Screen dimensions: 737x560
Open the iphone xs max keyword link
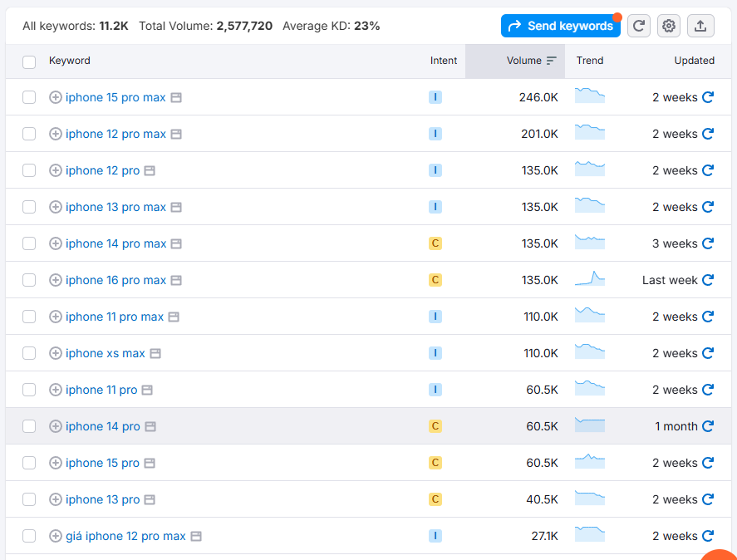coord(106,353)
